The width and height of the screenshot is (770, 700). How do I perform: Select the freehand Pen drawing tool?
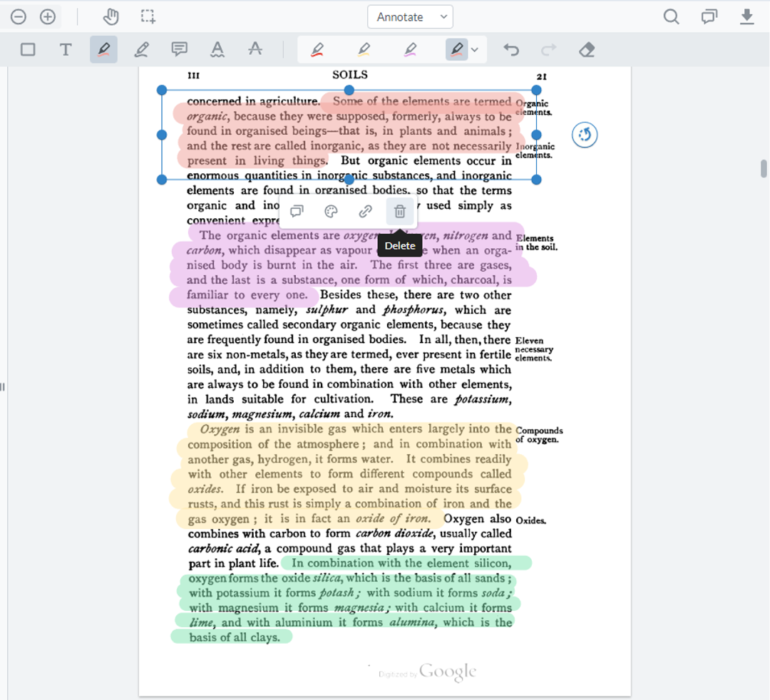pos(140,49)
